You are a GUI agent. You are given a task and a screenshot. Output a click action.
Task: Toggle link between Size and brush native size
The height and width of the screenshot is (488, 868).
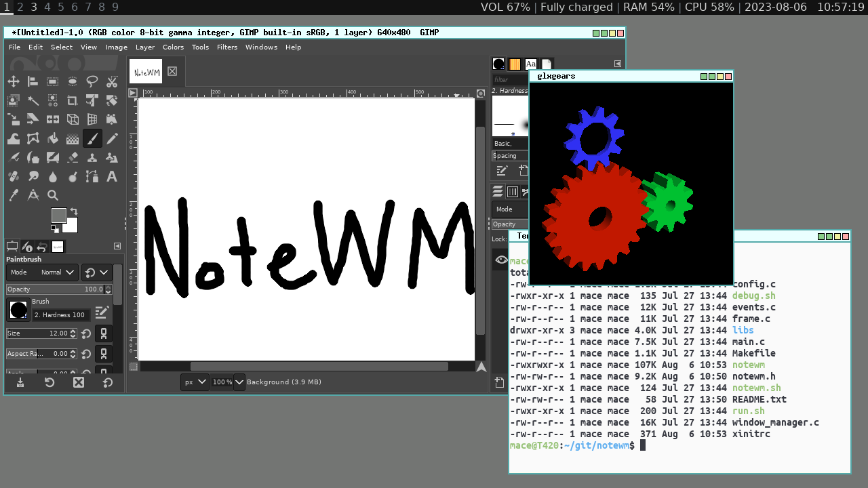(103, 333)
